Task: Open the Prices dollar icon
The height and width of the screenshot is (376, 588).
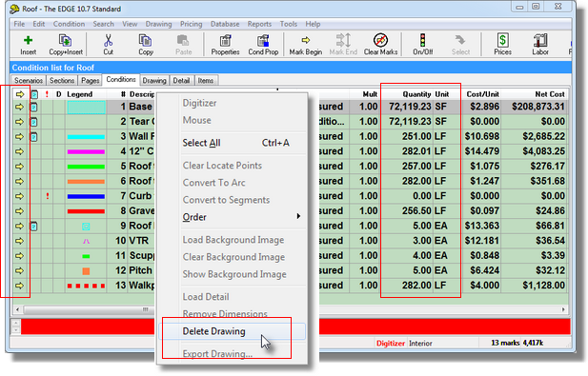Action: [502, 45]
